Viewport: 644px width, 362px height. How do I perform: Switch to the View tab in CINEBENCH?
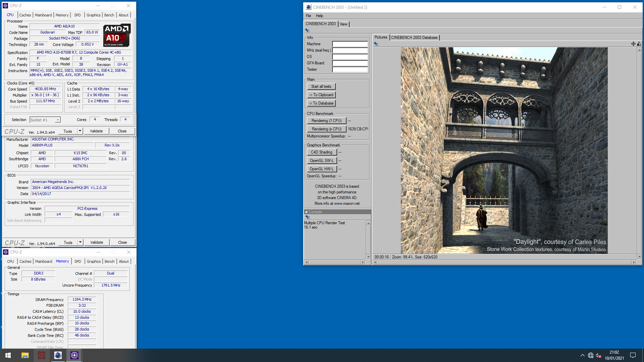[x=343, y=24]
